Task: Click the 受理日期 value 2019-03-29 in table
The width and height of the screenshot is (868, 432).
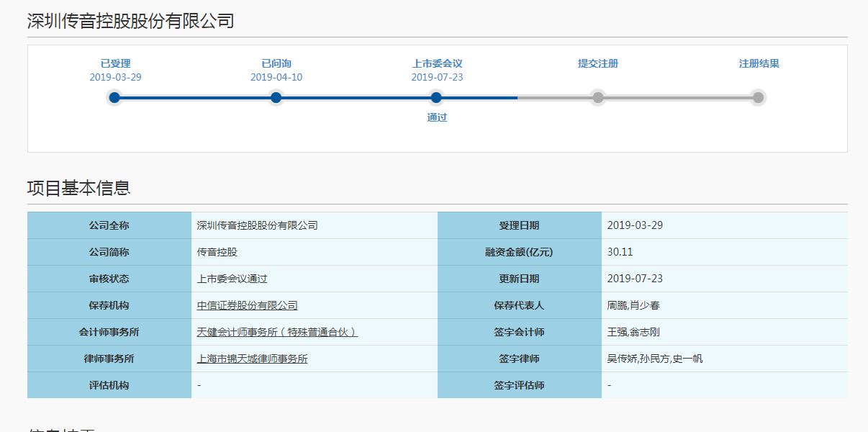Action: (635, 225)
